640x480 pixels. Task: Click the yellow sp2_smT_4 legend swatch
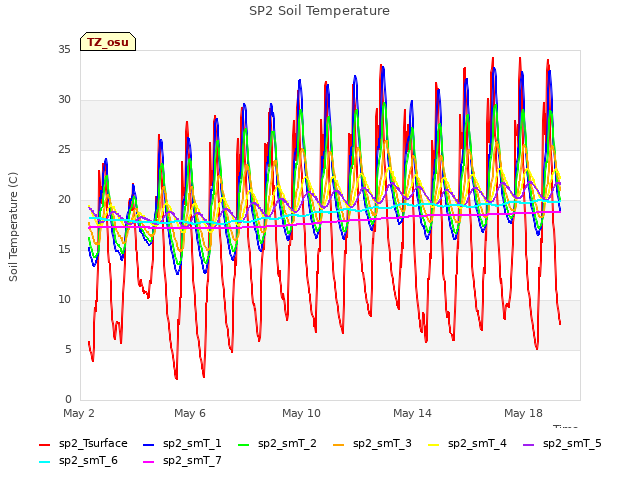click(x=433, y=445)
